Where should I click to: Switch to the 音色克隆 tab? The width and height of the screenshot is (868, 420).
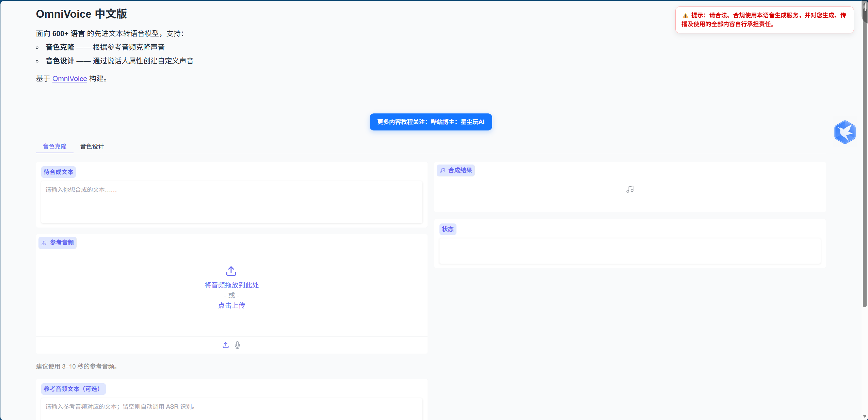click(x=55, y=146)
